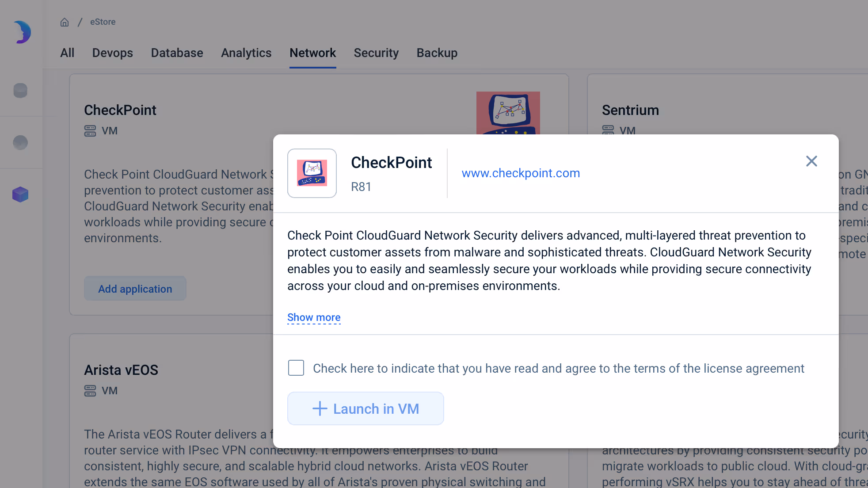This screenshot has width=868, height=488.
Task: Expand the description with Show more
Action: (314, 317)
